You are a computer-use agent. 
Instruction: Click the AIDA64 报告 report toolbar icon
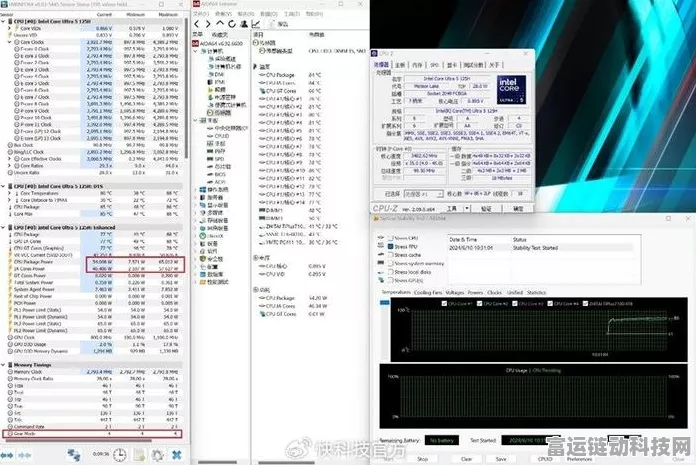279,24
